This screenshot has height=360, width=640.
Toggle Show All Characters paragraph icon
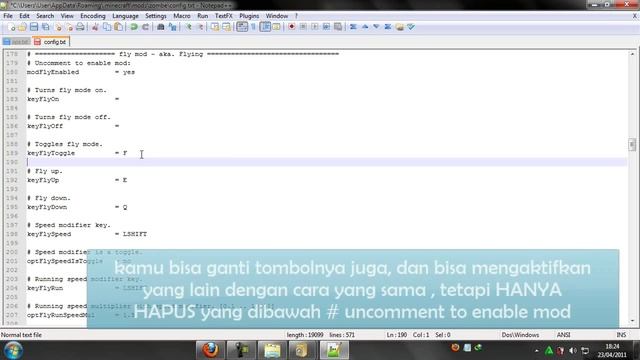253,27
